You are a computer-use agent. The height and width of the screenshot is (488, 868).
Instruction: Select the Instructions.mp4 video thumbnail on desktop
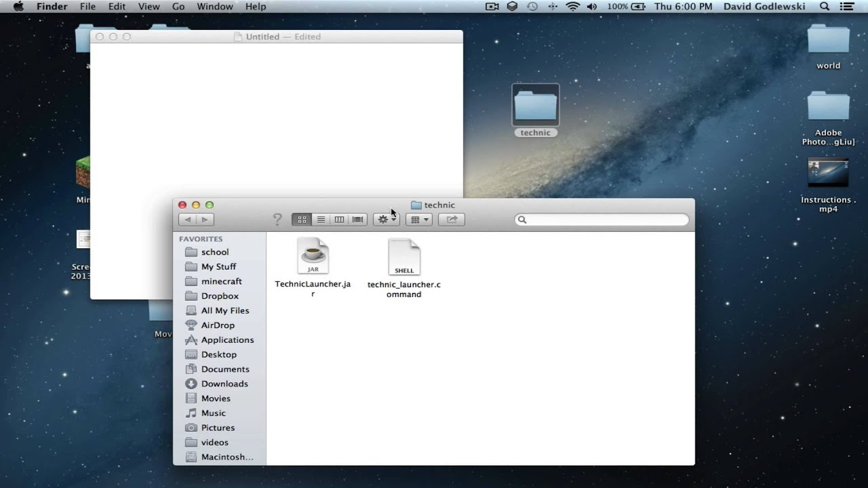coord(828,172)
